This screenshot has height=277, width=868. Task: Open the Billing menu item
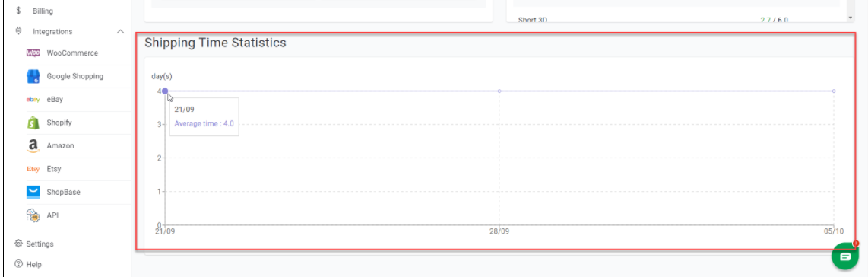click(43, 11)
